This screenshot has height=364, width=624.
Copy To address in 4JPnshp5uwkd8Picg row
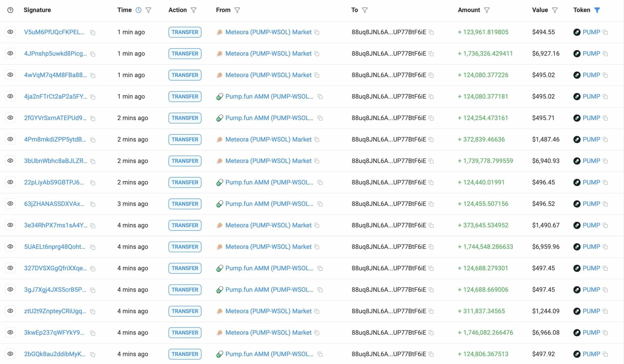point(431,54)
